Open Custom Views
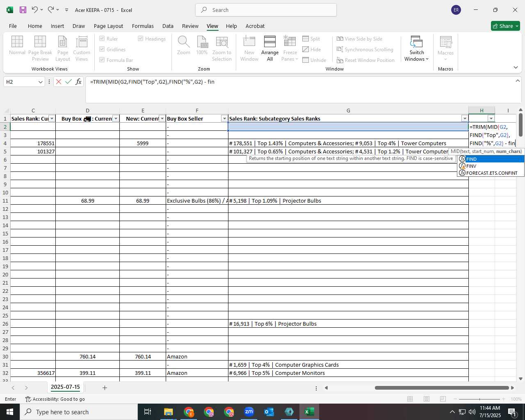 (x=82, y=48)
